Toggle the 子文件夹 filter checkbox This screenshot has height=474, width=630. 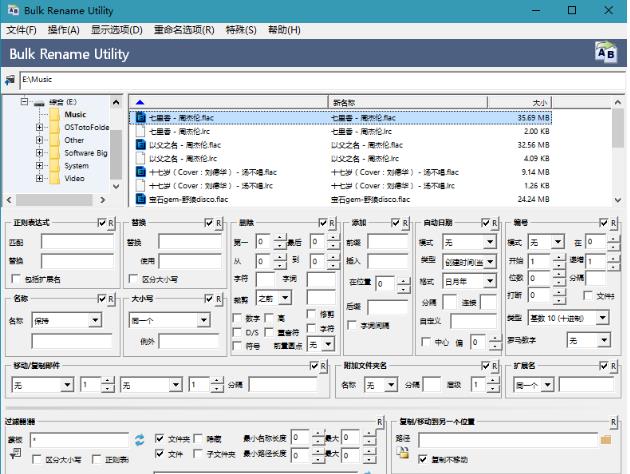[198, 454]
